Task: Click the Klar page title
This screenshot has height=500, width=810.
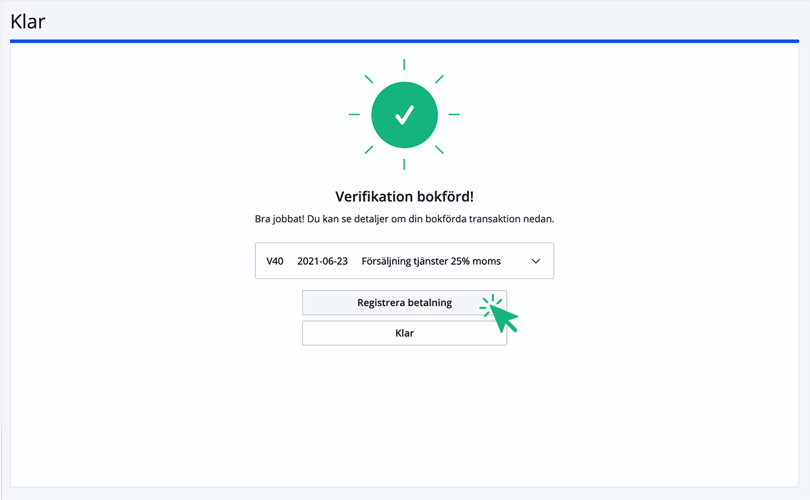Action: point(28,21)
